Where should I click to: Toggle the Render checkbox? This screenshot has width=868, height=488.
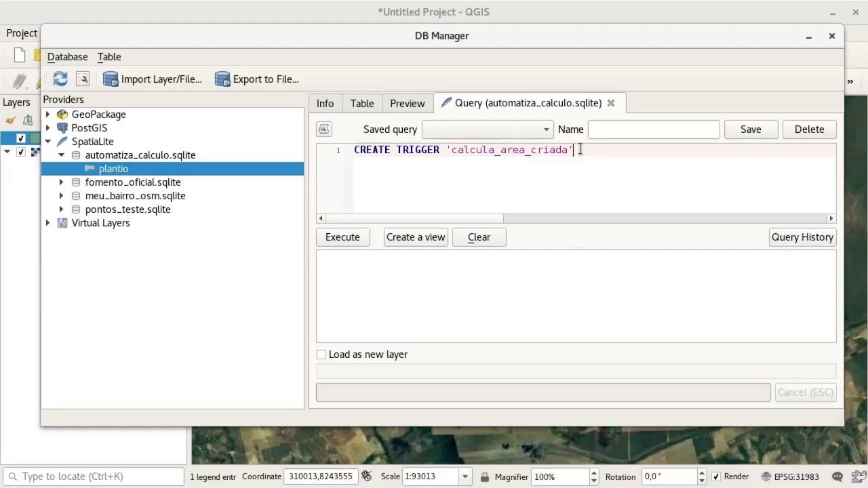click(x=716, y=476)
